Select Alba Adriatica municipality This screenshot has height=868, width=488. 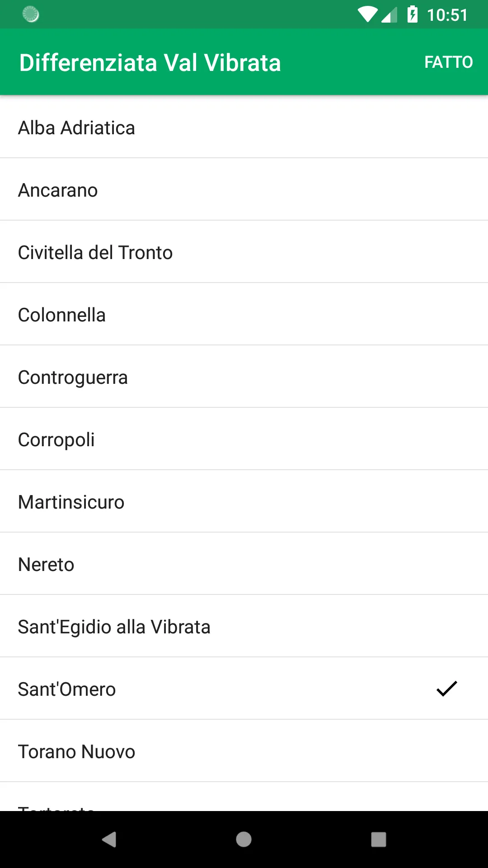[244, 127]
